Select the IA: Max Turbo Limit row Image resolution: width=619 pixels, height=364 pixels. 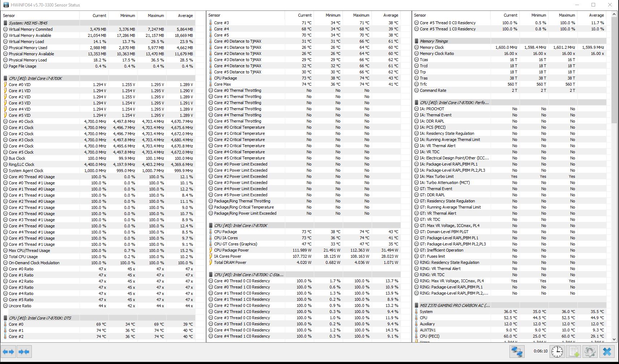tap(510, 176)
